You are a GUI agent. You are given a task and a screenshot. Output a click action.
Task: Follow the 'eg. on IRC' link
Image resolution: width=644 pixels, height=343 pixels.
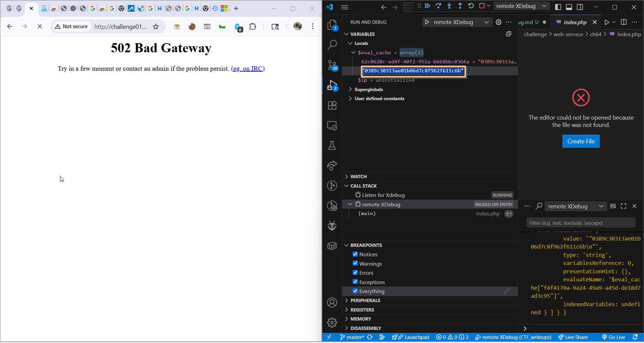(x=248, y=69)
